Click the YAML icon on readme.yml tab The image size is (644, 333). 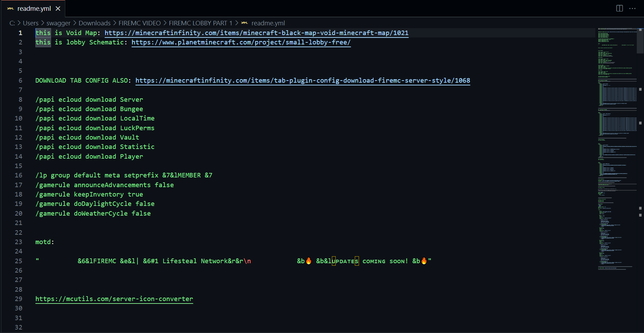pos(10,8)
